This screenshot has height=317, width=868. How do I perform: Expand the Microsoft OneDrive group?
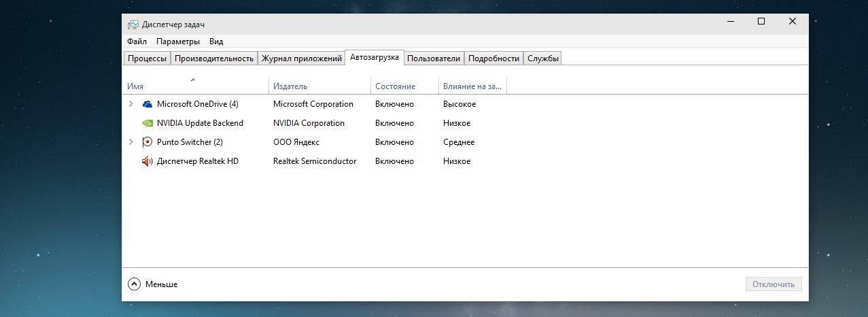click(131, 104)
